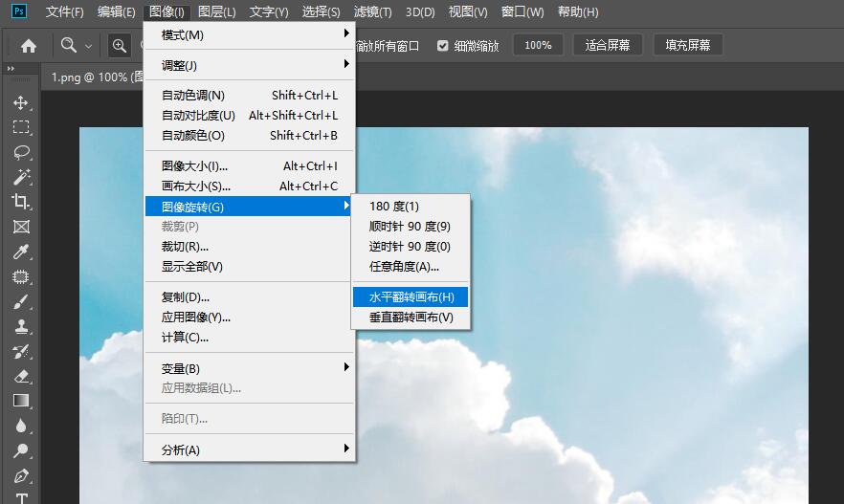Screen dimensions: 844x504
Task: Choose 自动颜色(O) from menu
Action: point(250,135)
